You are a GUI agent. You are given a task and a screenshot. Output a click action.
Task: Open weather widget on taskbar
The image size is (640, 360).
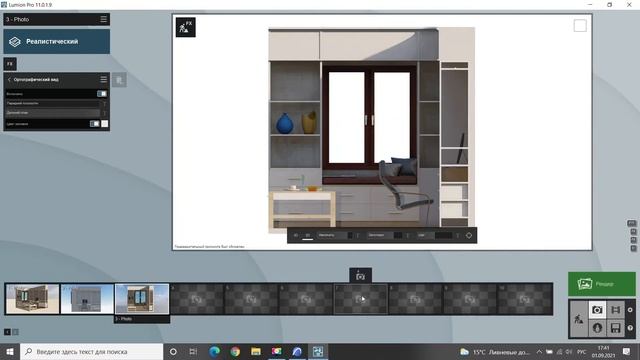494,351
